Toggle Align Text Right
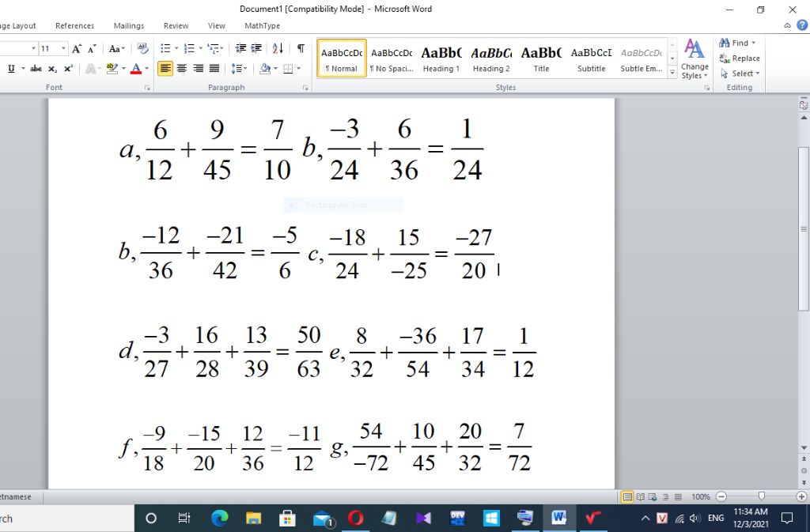The image size is (810, 532). coord(198,68)
